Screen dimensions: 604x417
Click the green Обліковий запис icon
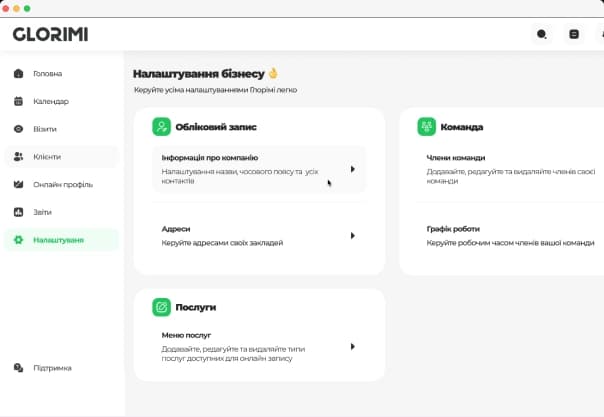162,127
